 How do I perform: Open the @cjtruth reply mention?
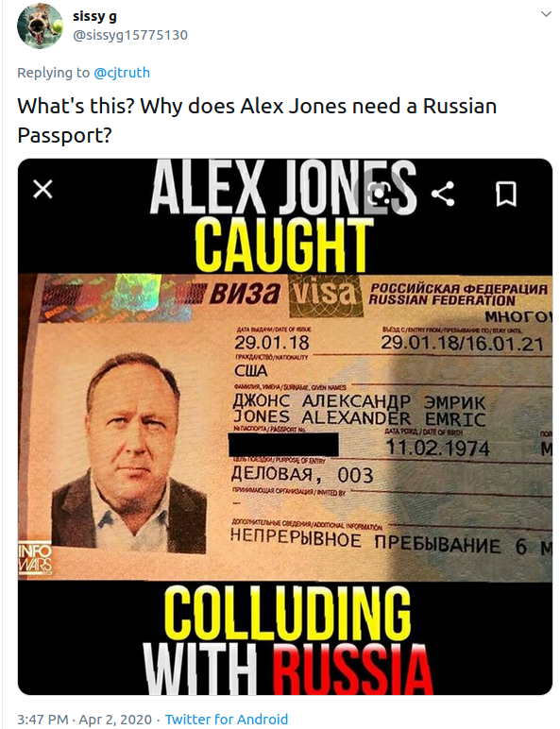pyautogui.click(x=122, y=73)
